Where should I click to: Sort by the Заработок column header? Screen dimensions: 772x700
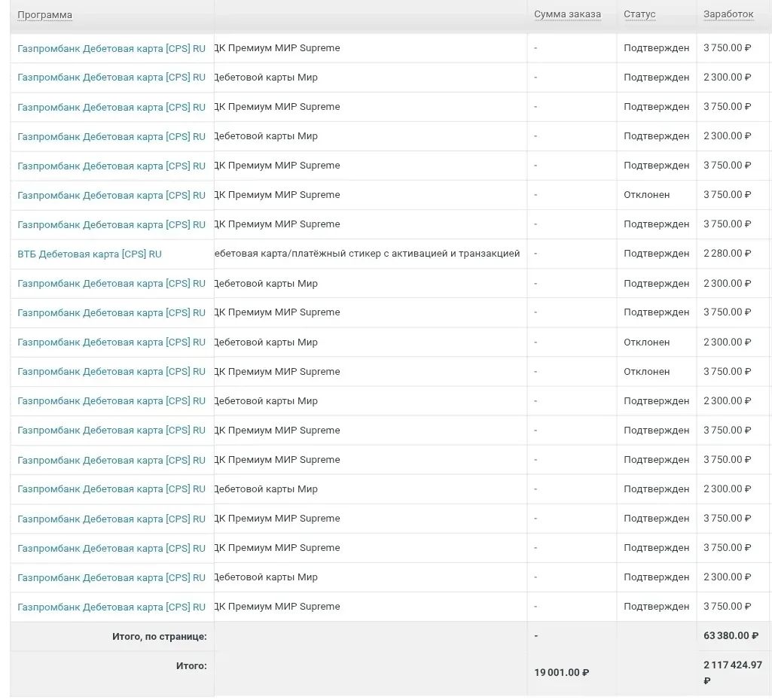[728, 14]
